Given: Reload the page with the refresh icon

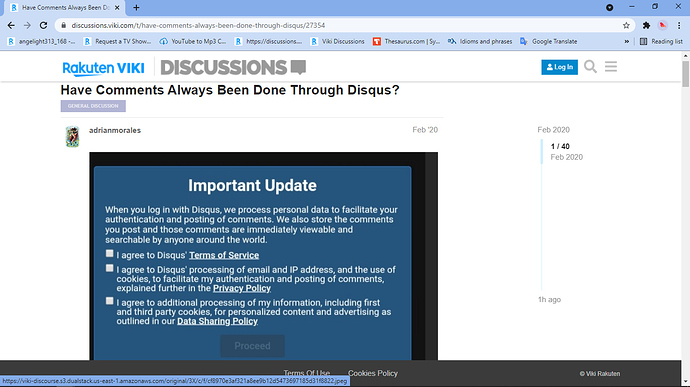Looking at the screenshot, I should tap(43, 26).
